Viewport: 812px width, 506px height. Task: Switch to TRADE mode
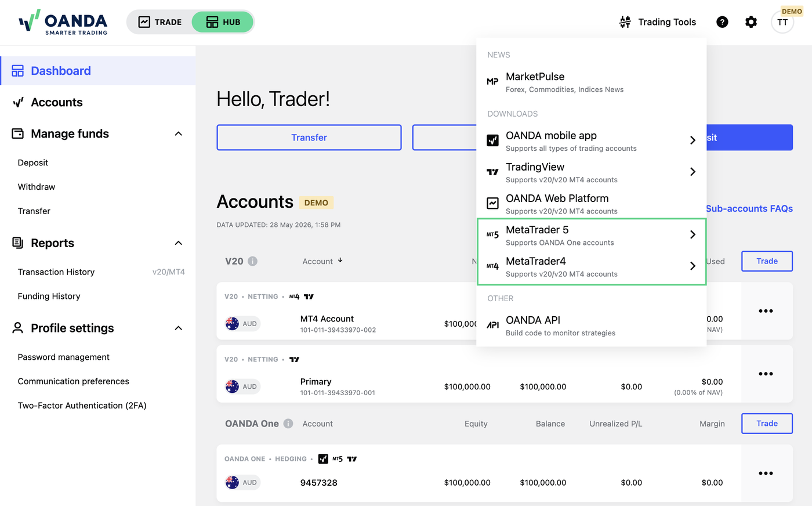160,22
